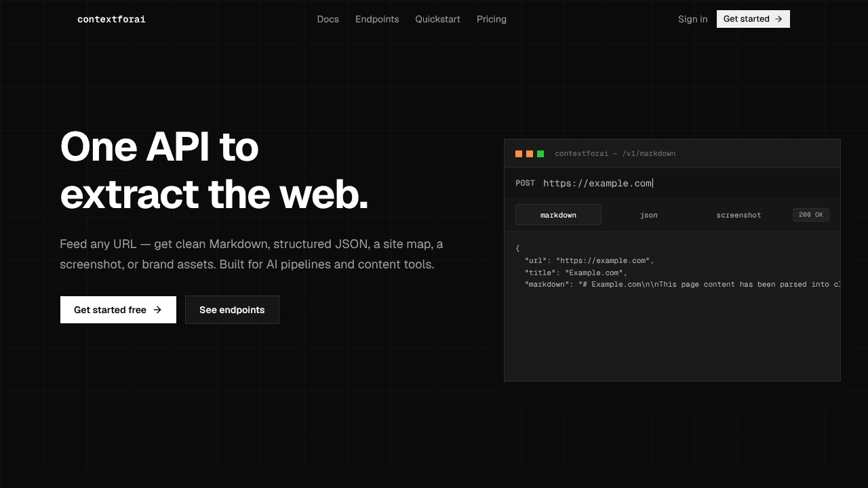The image size is (868, 488).
Task: Click the See endpoints button
Action: (232, 310)
